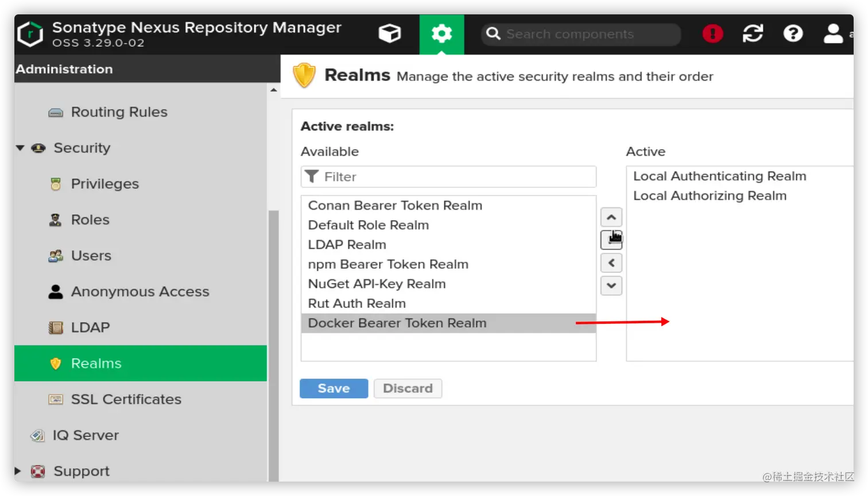Viewport: 868px width, 496px height.
Task: Click the Users group icon
Action: (56, 256)
